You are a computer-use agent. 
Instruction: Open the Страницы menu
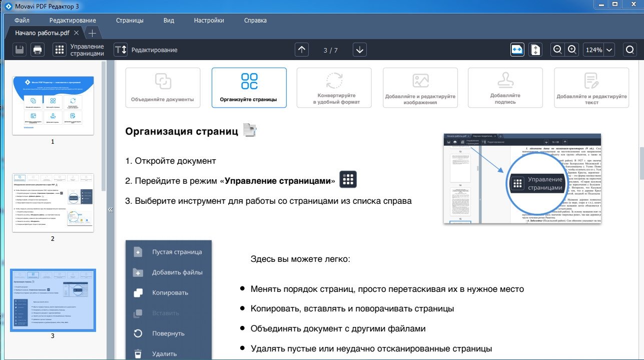(x=130, y=21)
